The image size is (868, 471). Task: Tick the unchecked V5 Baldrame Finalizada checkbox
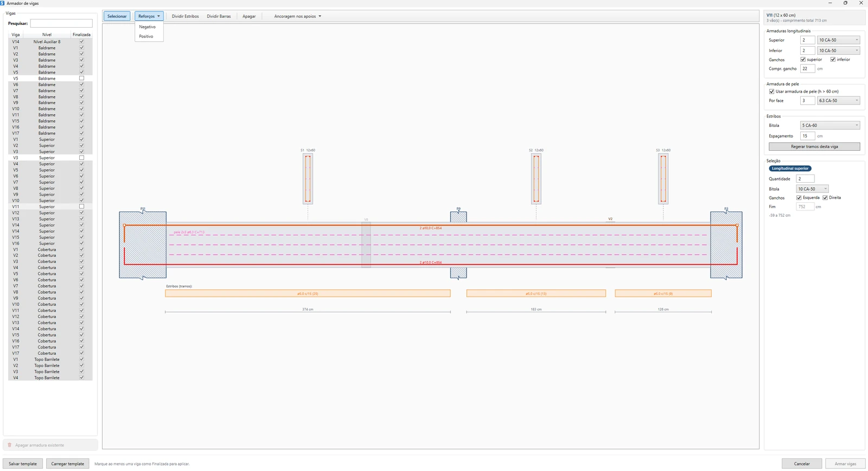tap(81, 79)
